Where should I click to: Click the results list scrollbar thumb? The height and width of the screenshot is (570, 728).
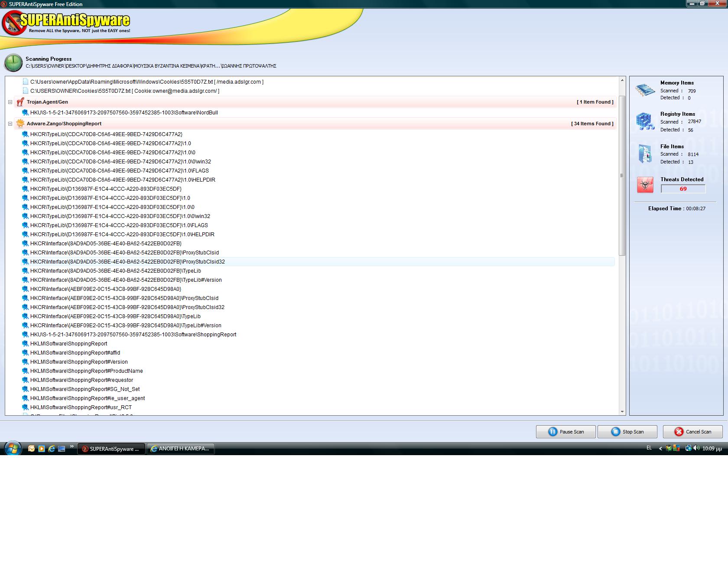622,176
